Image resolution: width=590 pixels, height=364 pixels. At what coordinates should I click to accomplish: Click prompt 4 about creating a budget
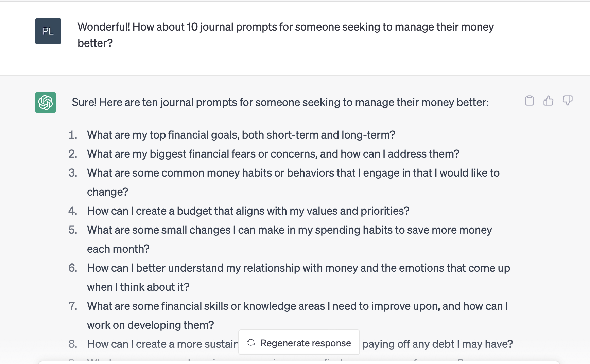pyautogui.click(x=248, y=211)
